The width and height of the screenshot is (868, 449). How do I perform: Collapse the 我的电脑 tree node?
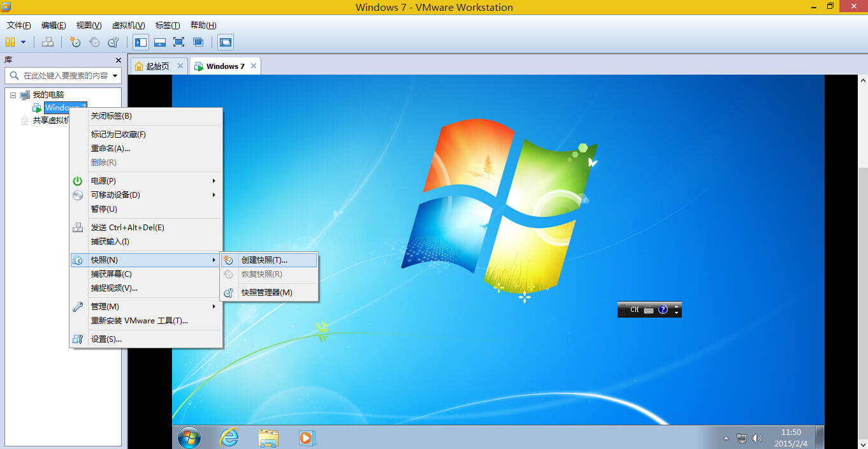13,95
